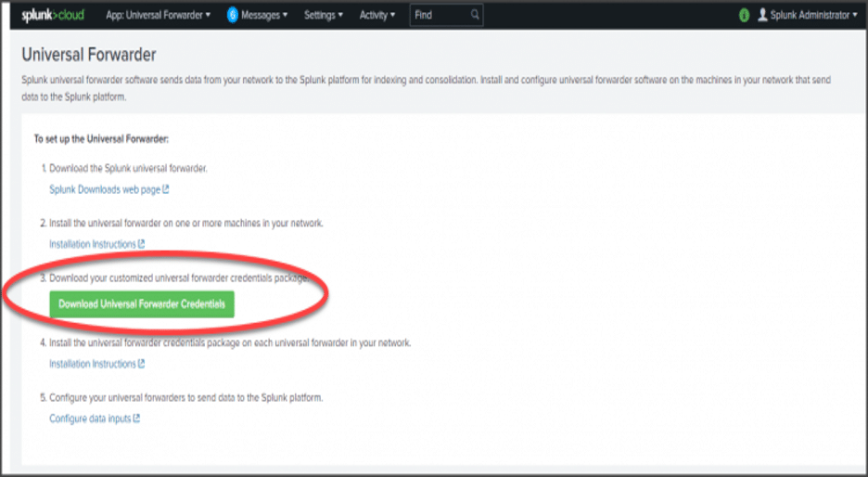Click external-link icon of step 2 Installation Instructions
Screen dimensions: 868x477
coord(141,244)
